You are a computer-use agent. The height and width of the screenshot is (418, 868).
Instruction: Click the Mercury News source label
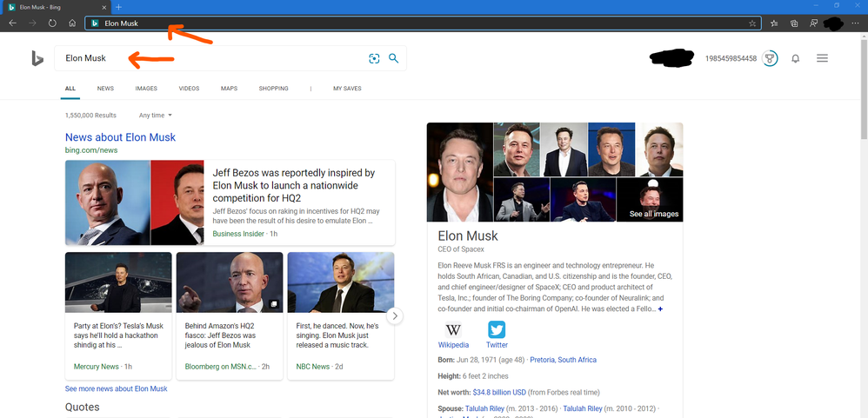pos(97,367)
